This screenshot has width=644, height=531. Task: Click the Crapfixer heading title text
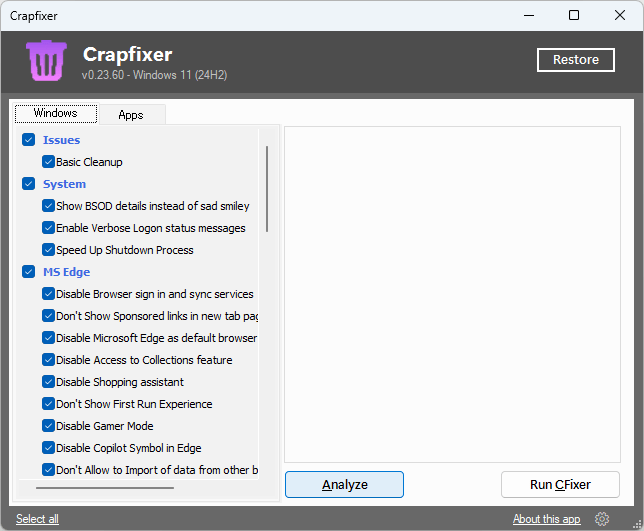click(128, 55)
